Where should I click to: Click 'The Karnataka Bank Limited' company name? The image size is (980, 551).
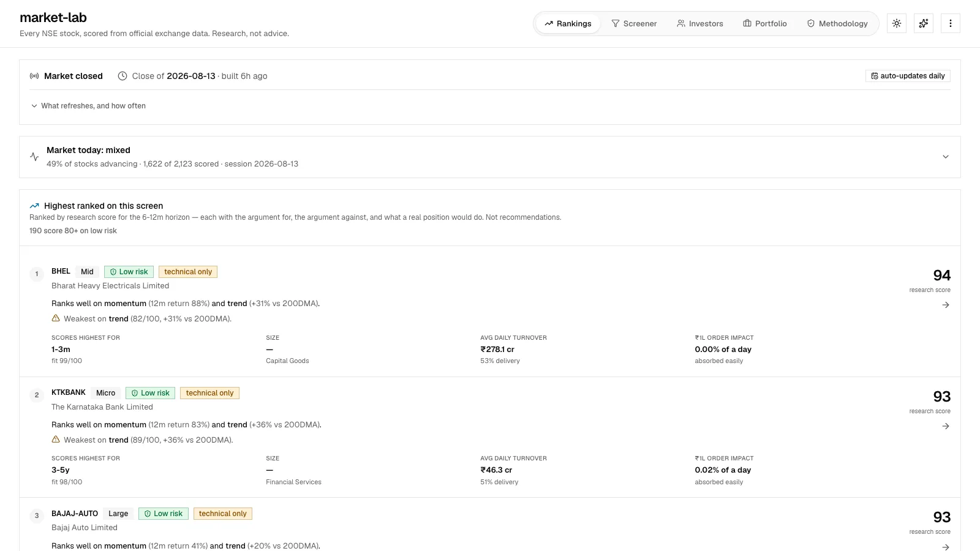[102, 407]
